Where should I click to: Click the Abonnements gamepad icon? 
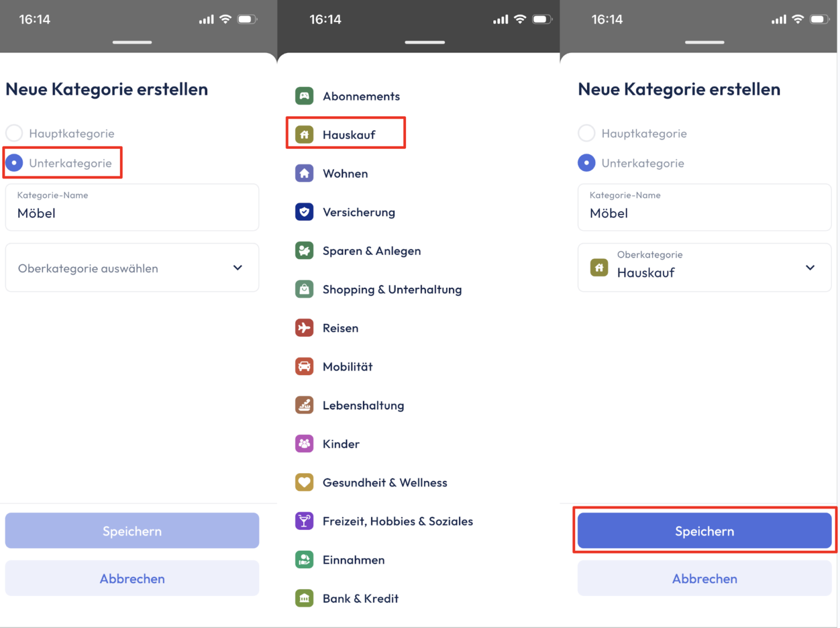pos(304,96)
